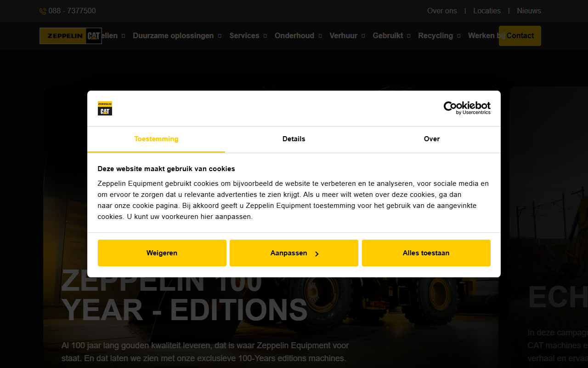
Task: Open the Cookiebot by Usercentrics logo
Action: pos(467,108)
